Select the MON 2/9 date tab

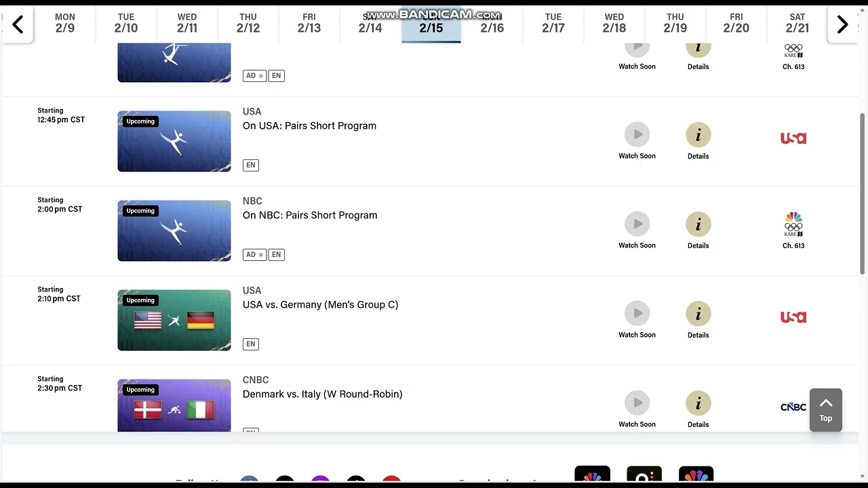click(x=65, y=24)
